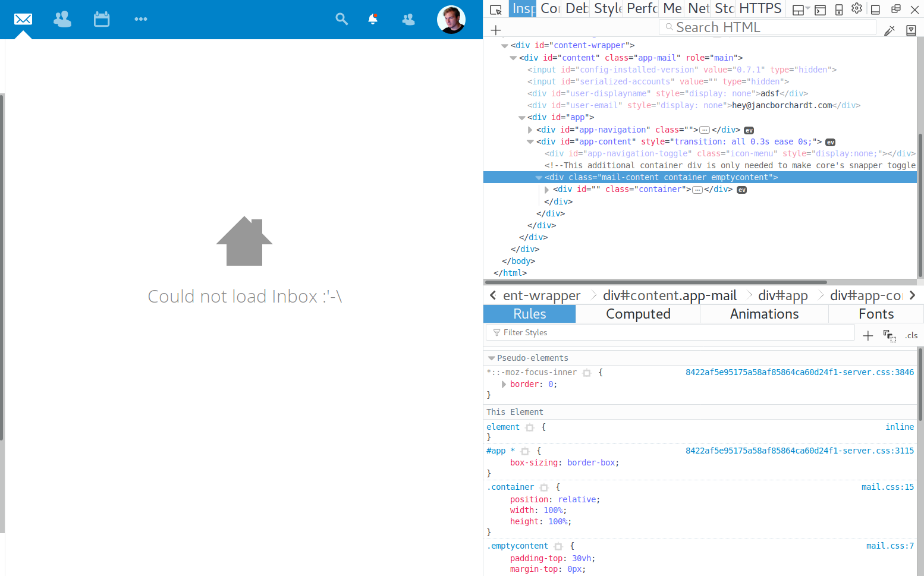
Task: Expand the app-navigation div node
Action: pyautogui.click(x=530, y=130)
